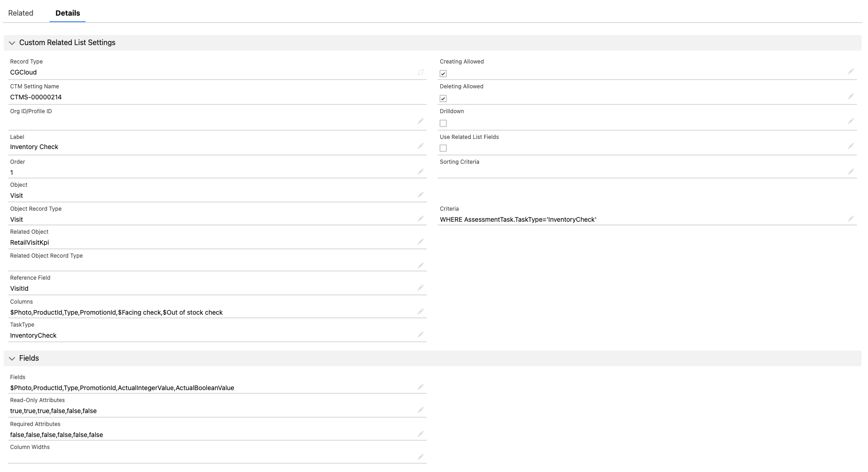Edit the Object field with pencil icon
The width and height of the screenshot is (868, 472).
pos(421,194)
